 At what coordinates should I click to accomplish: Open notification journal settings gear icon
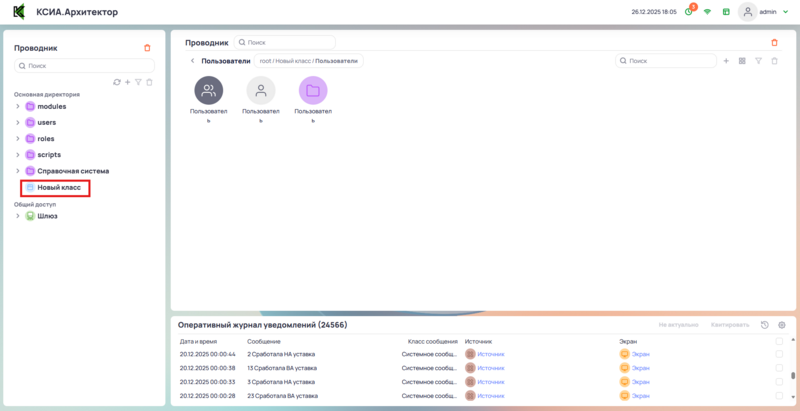(781, 325)
